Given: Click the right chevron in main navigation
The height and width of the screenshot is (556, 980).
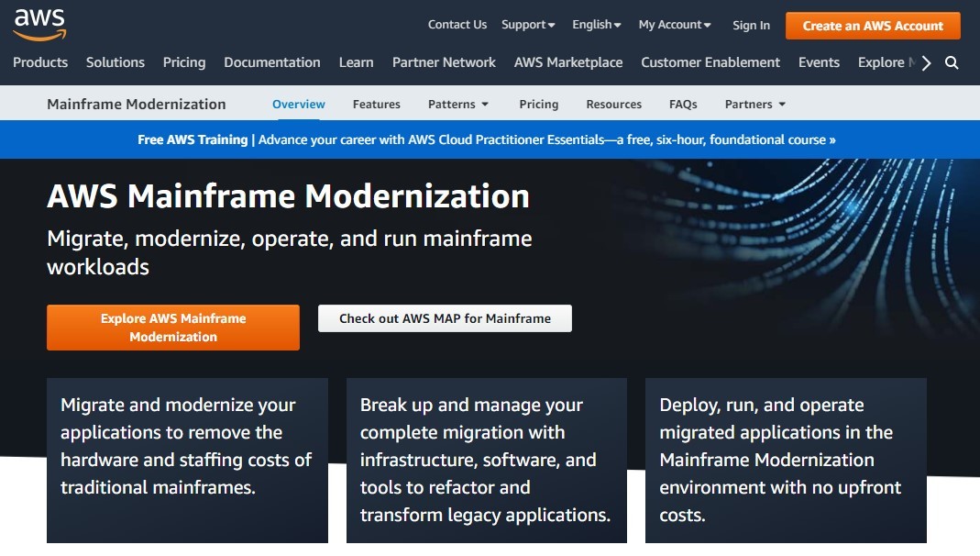Looking at the screenshot, I should (926, 62).
